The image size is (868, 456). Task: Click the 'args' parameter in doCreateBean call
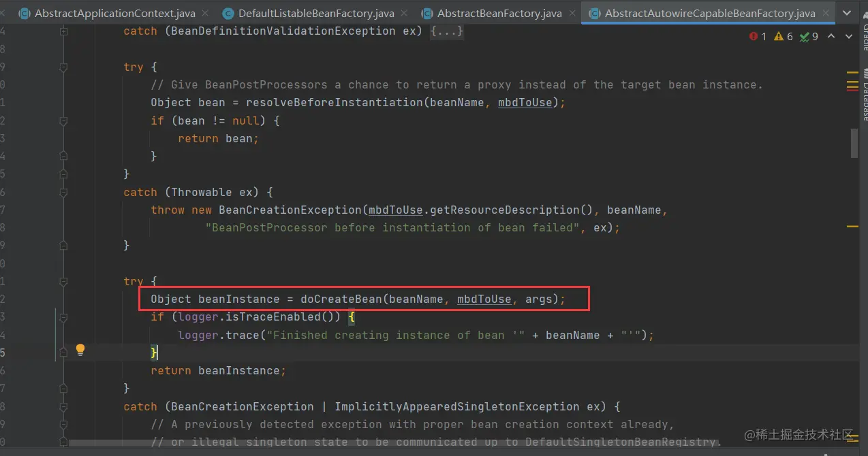[539, 299]
